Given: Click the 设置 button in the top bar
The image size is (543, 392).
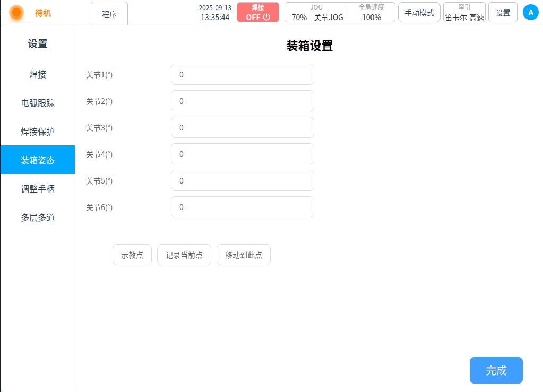Looking at the screenshot, I should (x=503, y=13).
